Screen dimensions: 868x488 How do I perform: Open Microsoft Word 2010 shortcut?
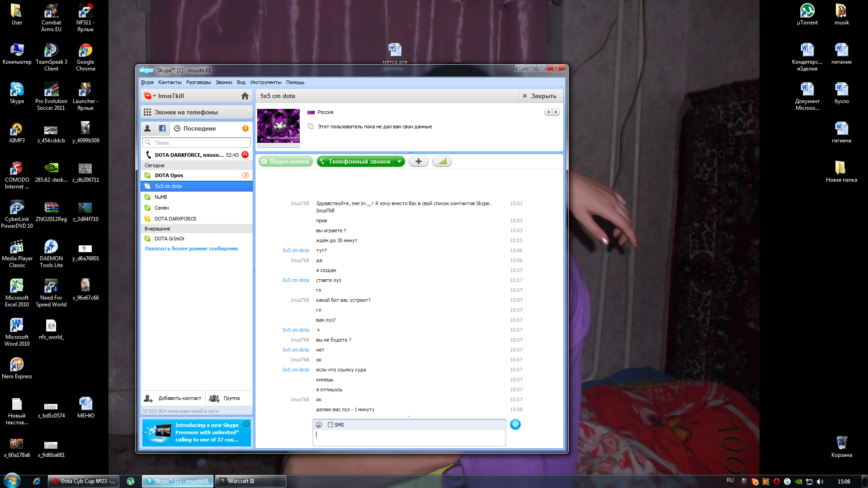(x=17, y=333)
